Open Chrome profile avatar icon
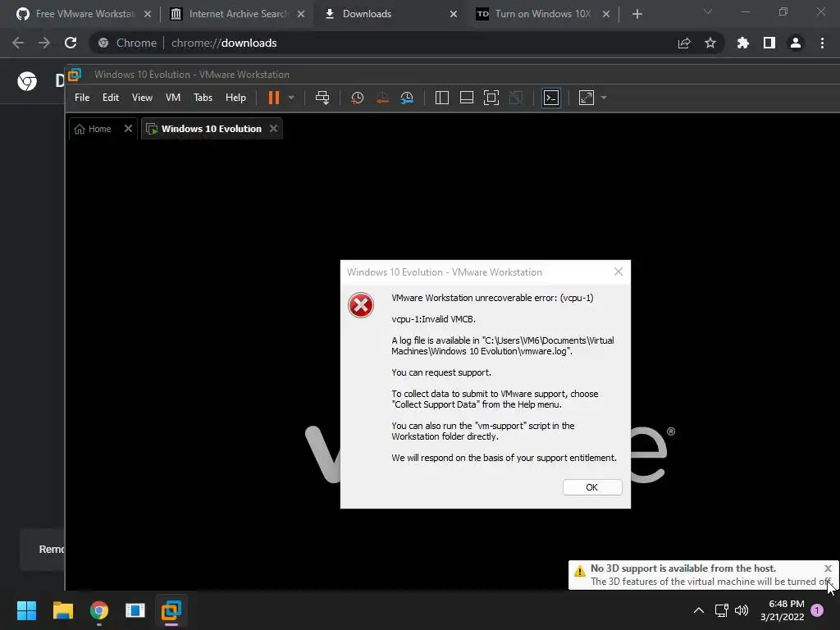840x630 pixels. tap(796, 43)
